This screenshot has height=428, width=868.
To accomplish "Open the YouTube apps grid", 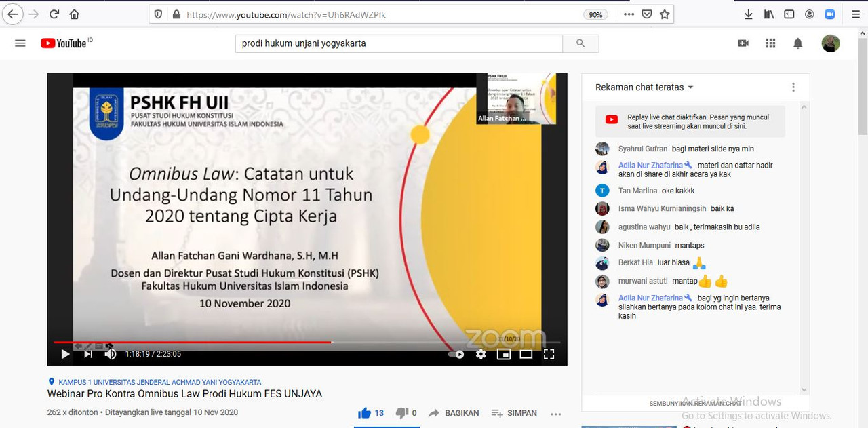I will point(770,43).
